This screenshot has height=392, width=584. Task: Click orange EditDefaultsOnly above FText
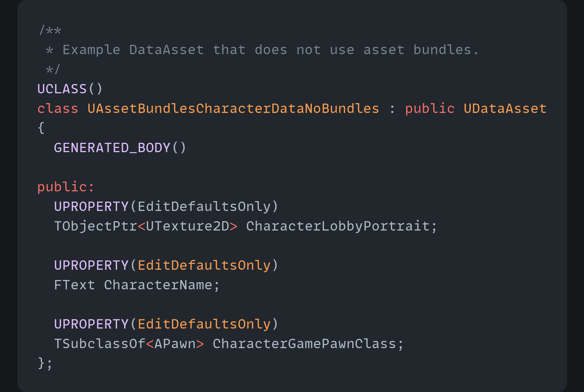204,265
